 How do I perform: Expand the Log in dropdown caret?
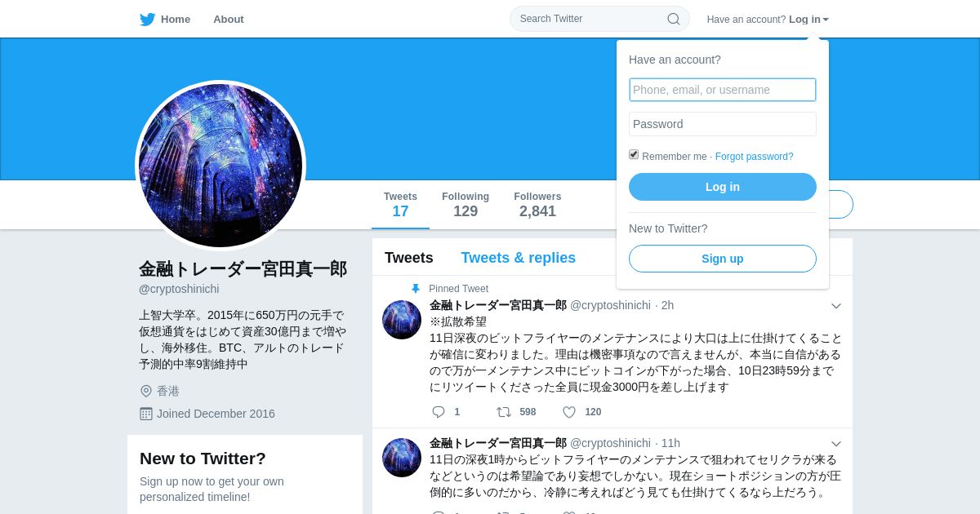click(826, 20)
